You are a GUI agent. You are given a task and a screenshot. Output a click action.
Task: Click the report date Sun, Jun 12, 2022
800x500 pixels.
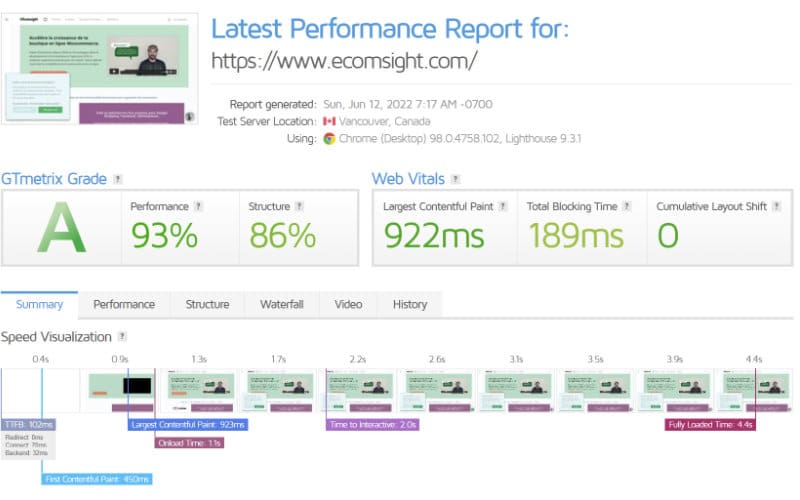click(x=408, y=105)
